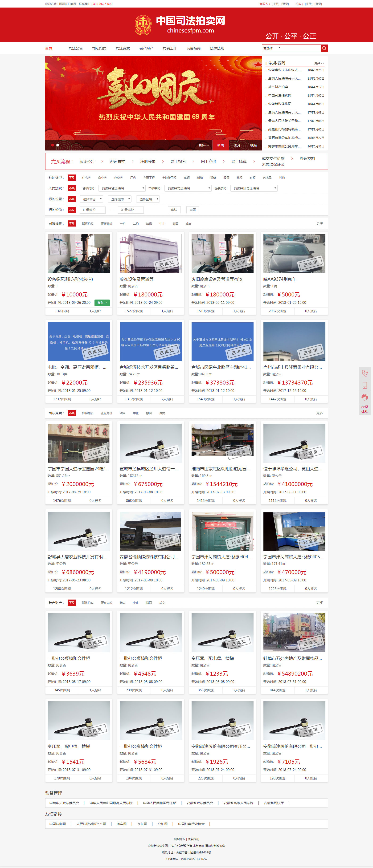The width and height of the screenshot is (373, 868).
Task: Open news item 破产财产拍卖
Action: (x=278, y=87)
